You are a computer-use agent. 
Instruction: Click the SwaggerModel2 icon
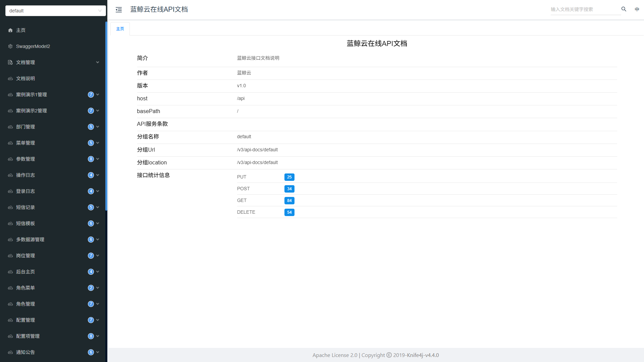click(10, 46)
